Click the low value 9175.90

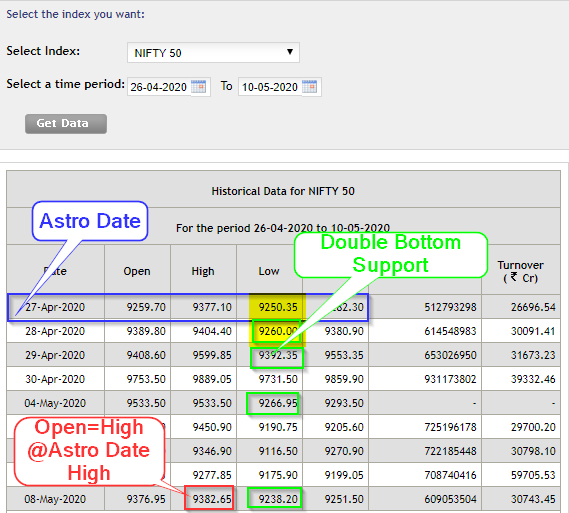(278, 475)
